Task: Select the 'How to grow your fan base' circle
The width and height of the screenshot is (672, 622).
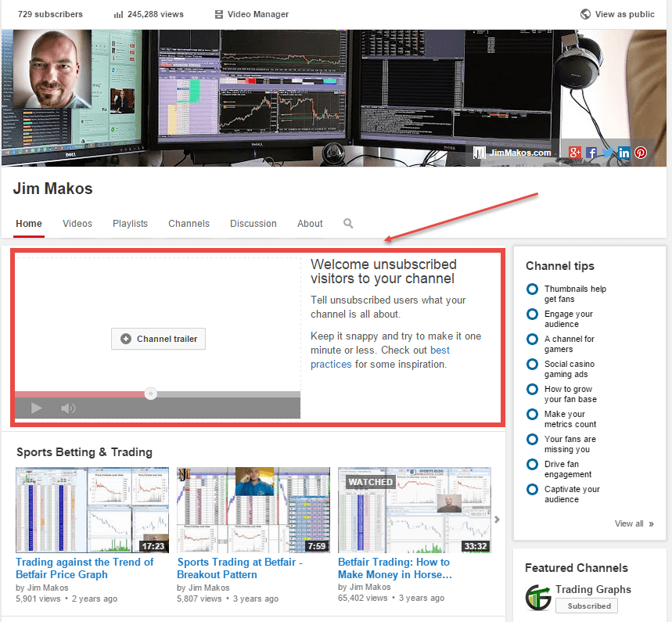Action: click(x=532, y=389)
